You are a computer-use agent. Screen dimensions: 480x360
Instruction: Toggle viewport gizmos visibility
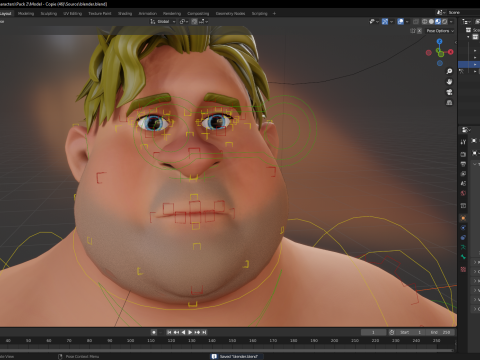pos(385,21)
